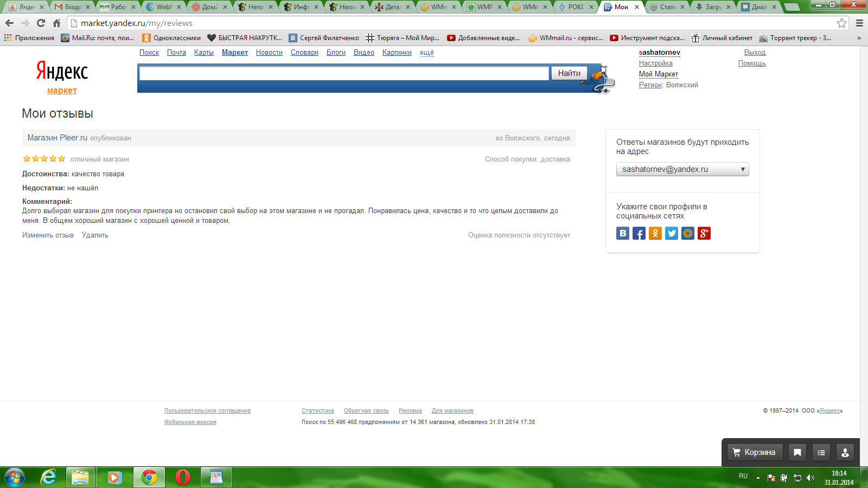Link Facebook profile icon
868x488 pixels.
(x=639, y=233)
